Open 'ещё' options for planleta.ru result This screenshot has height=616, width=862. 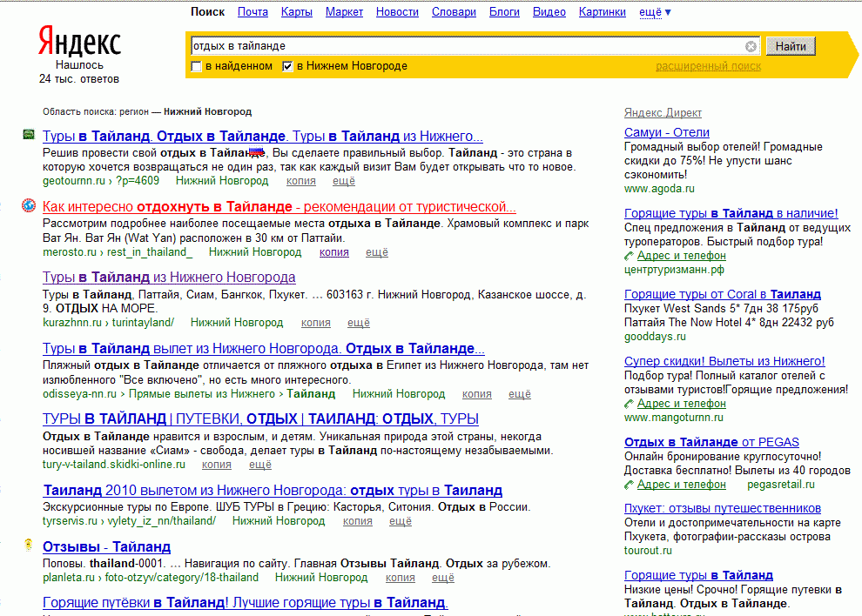(443, 578)
